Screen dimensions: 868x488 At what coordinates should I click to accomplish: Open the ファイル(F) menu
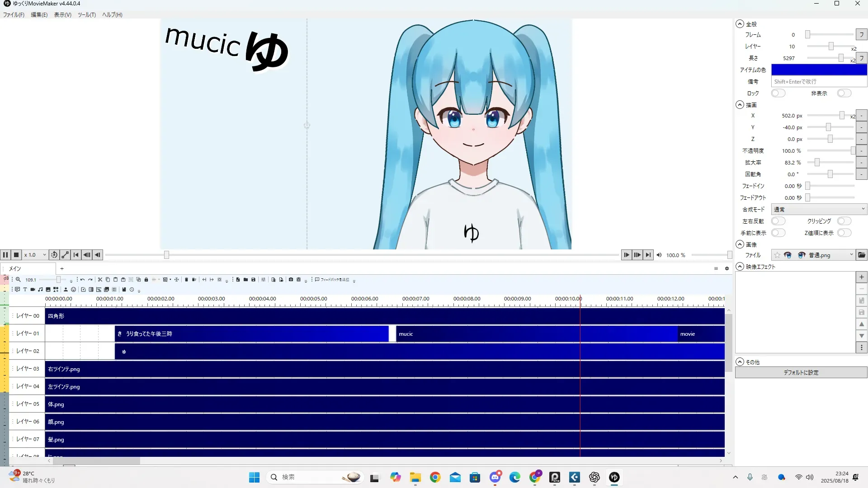14,15
